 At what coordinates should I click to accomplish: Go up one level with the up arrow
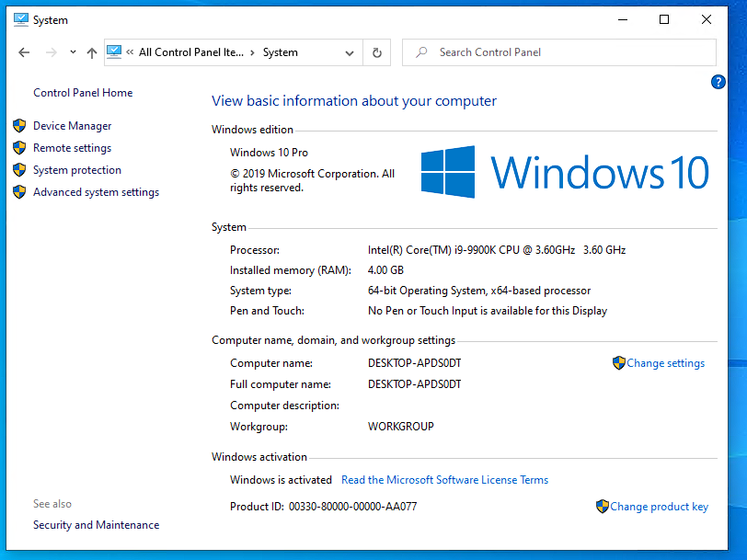click(x=92, y=52)
